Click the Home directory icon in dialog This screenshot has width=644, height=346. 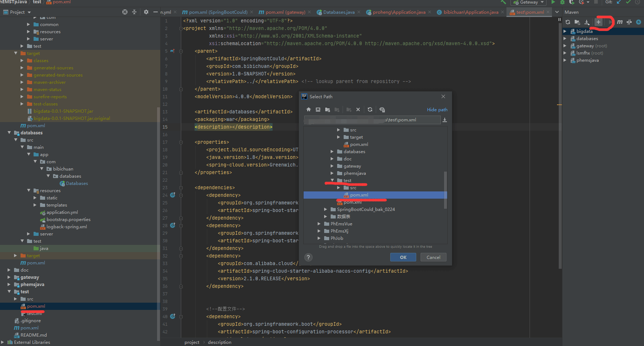tap(309, 109)
